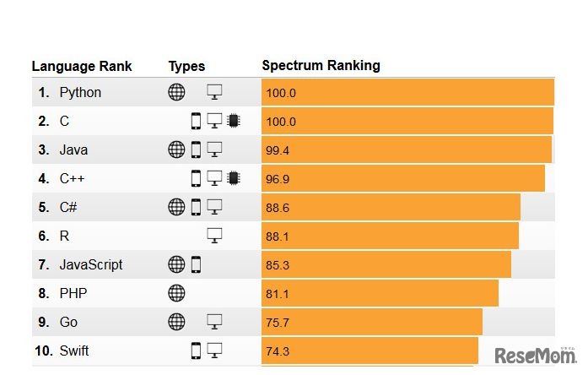This screenshot has width=588, height=375.
Task: Click the mobile phone icon for Swift
Action: click(196, 351)
